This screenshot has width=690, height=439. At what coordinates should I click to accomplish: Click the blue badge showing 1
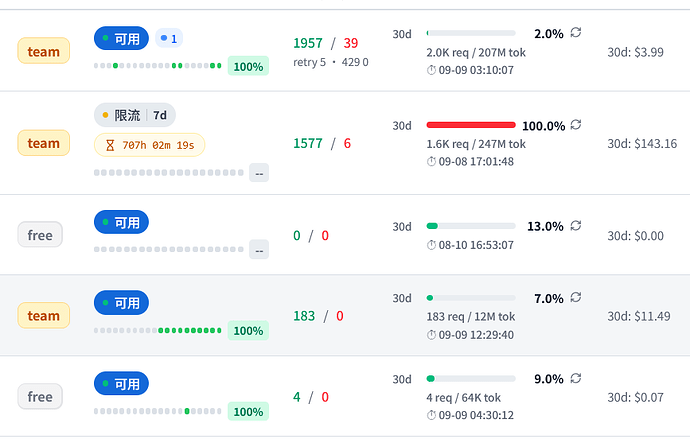(169, 39)
